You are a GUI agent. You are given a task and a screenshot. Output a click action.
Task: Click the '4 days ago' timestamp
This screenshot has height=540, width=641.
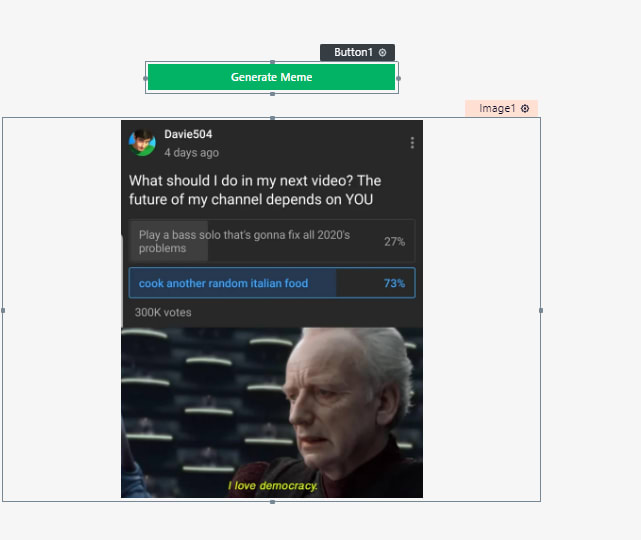(x=191, y=152)
